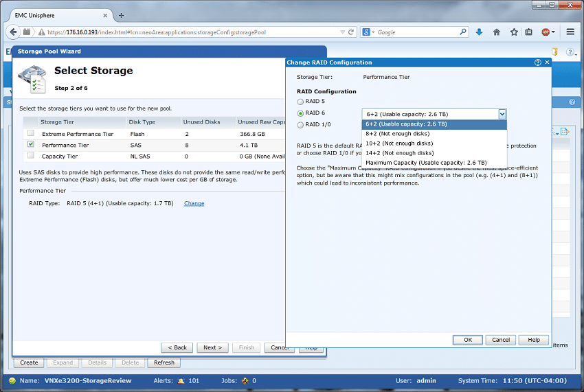The height and width of the screenshot is (392, 584).
Task: Close the EMC Unisphere tab
Action: pos(105,15)
